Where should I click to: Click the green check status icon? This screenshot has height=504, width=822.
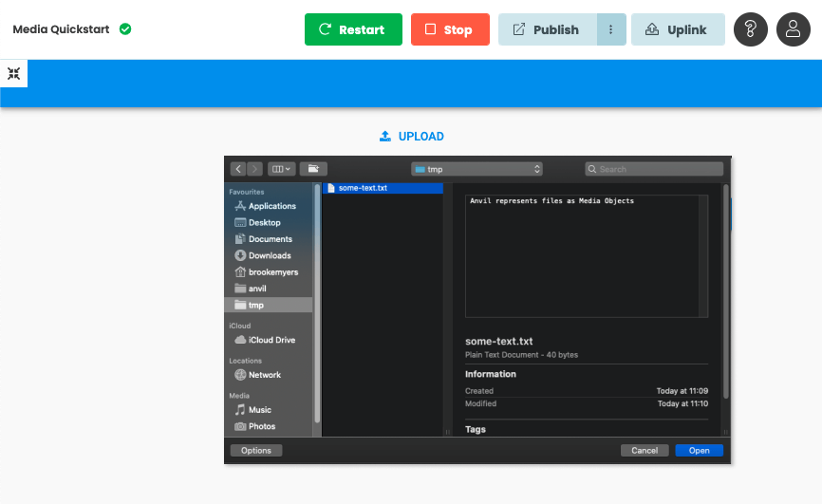pyautogui.click(x=125, y=28)
